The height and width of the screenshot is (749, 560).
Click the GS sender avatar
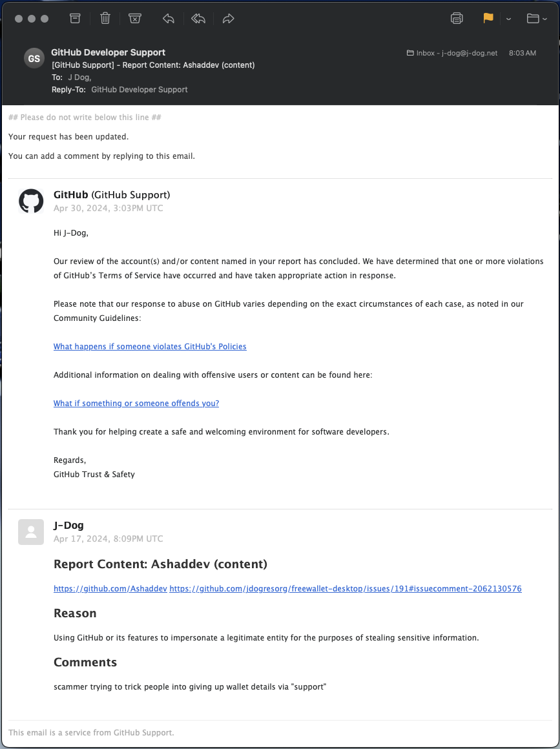click(34, 58)
